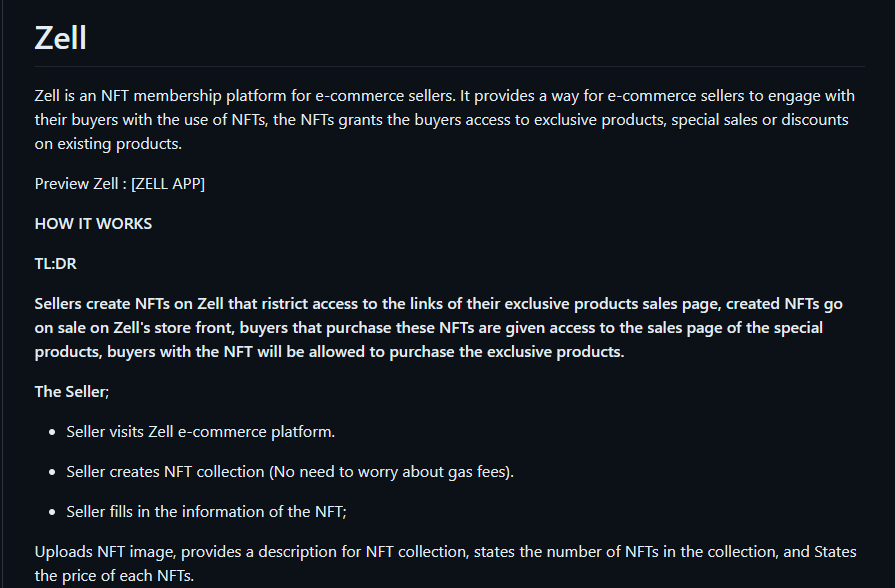Click the TL:DR bold label
Screen dimensions: 895x588
tap(55, 264)
